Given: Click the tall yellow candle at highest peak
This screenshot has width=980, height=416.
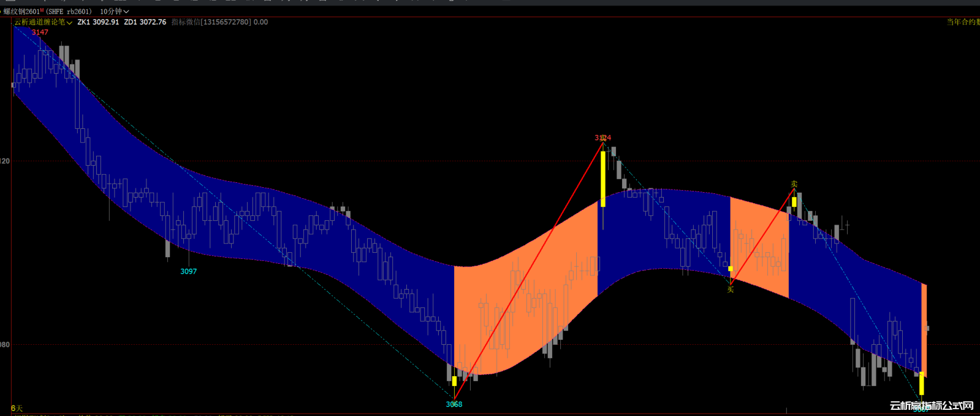Looking at the screenshot, I should [x=603, y=178].
